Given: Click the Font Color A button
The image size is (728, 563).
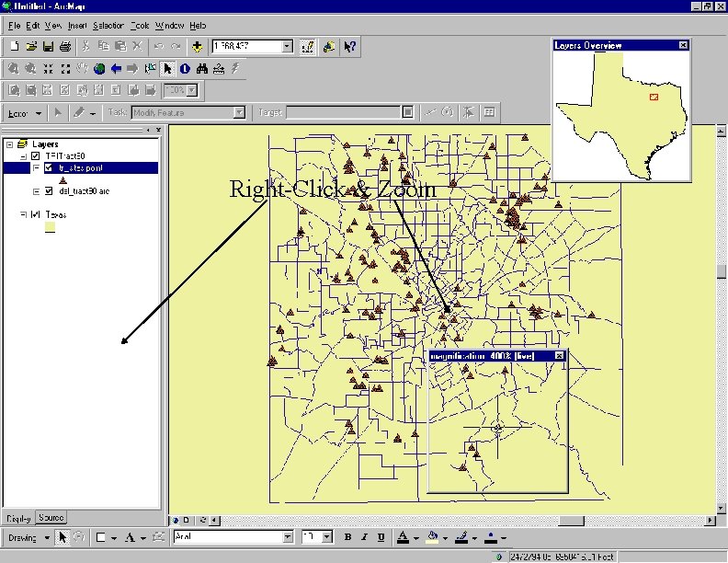Looking at the screenshot, I should point(403,537).
